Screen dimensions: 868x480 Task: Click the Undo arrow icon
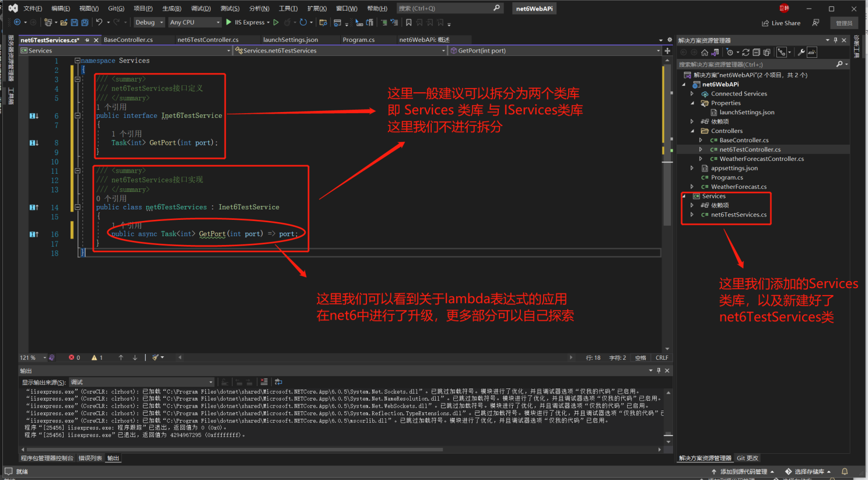[x=99, y=22]
